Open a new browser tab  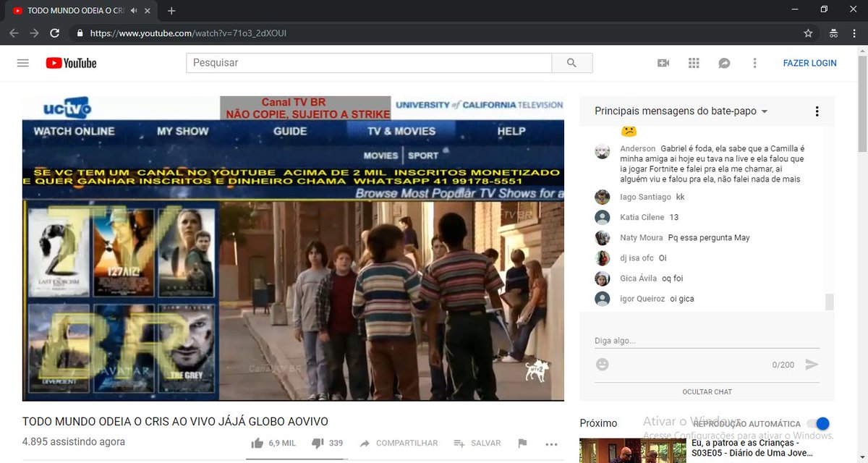[171, 11]
